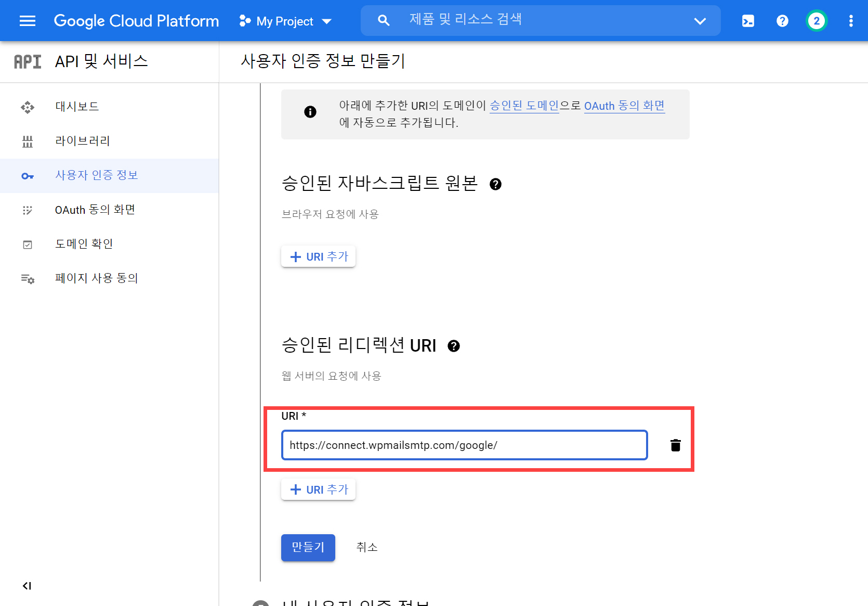
Task: Click the API logo icon in sidebar header
Action: [28, 61]
